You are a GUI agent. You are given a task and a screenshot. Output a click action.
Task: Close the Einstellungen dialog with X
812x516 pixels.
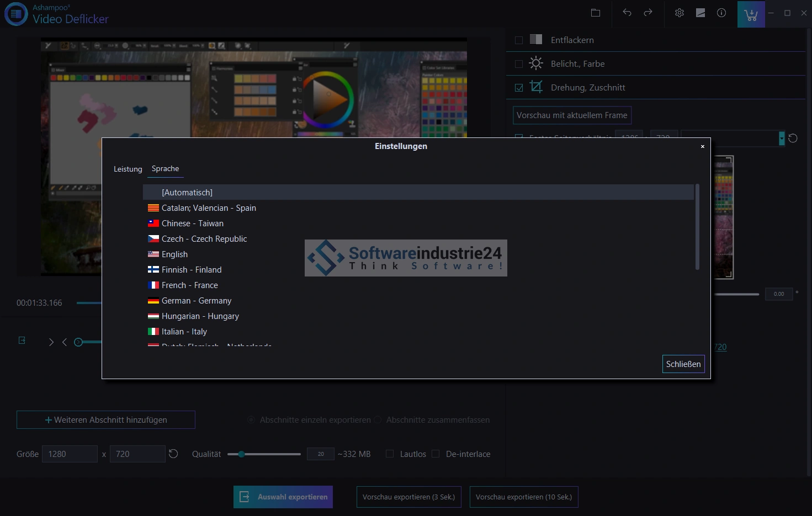pos(702,147)
